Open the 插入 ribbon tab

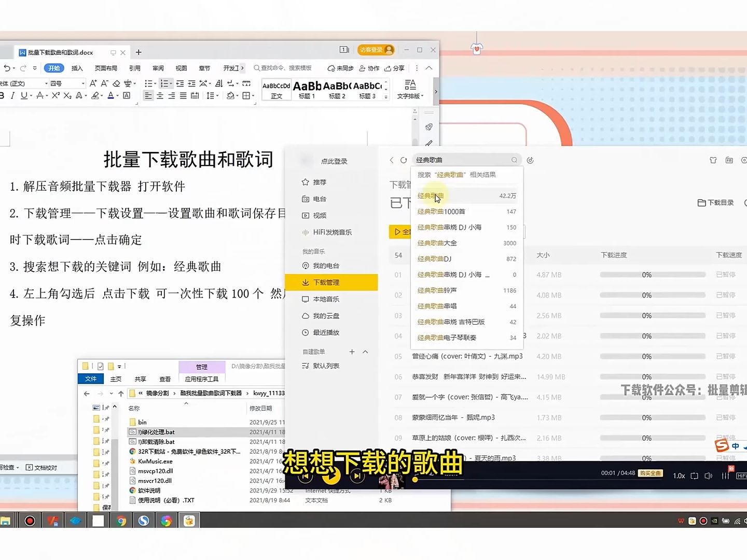[77, 68]
